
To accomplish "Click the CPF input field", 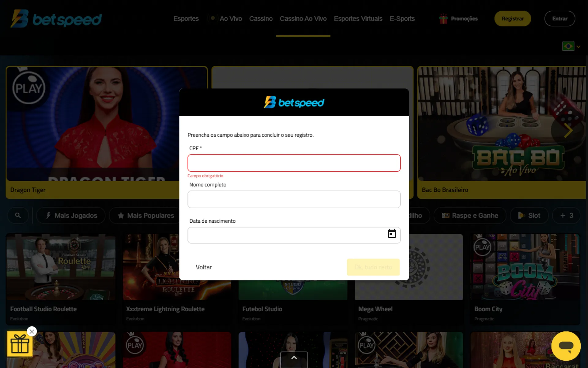I will click(294, 163).
